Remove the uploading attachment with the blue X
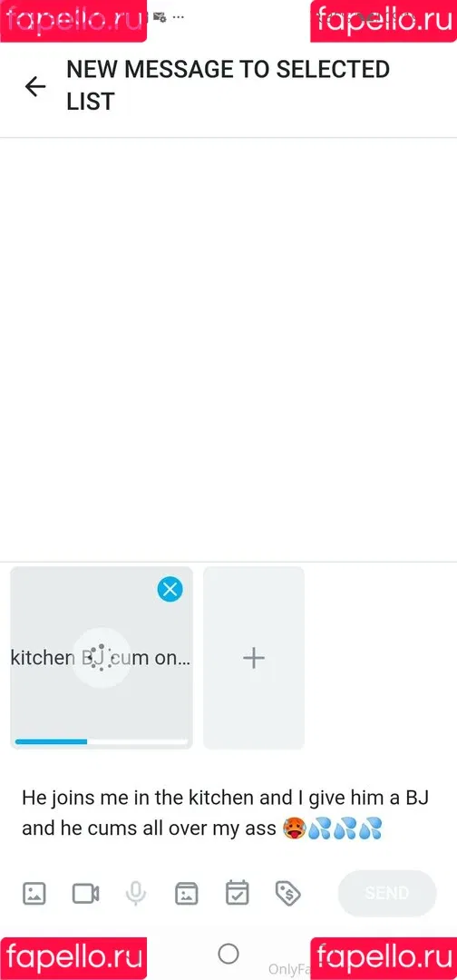The image size is (457, 980). click(x=170, y=589)
